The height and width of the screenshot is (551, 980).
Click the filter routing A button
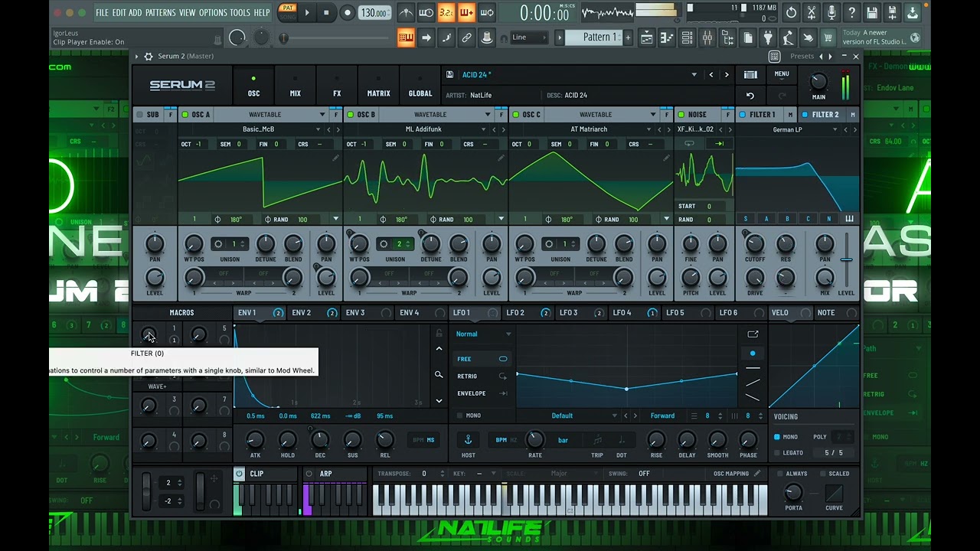coord(766,219)
